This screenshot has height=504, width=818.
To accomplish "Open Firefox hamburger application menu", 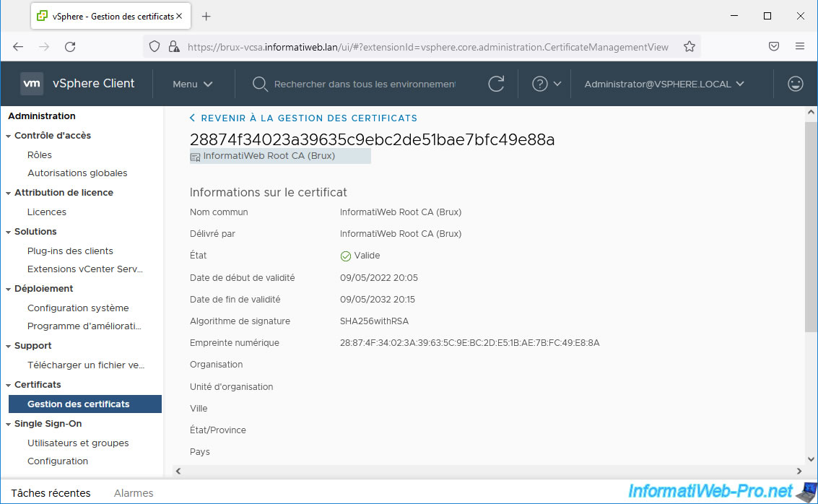I will pyautogui.click(x=800, y=46).
